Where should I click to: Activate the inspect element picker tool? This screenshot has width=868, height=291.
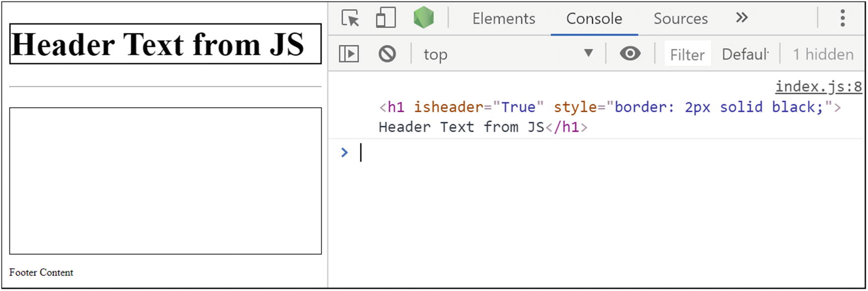tap(350, 19)
